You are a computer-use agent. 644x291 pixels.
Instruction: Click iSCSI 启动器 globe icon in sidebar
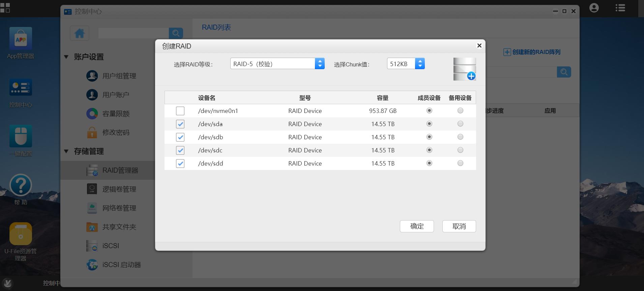[x=92, y=265]
